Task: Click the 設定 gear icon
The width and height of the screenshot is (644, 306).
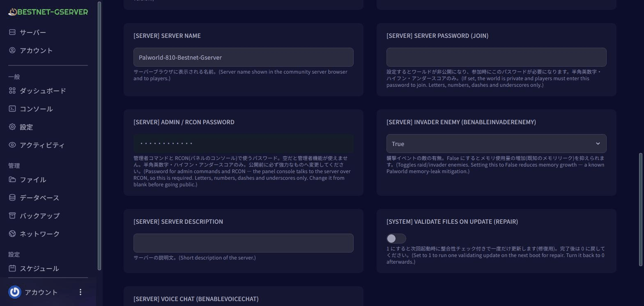Action: 12,127
